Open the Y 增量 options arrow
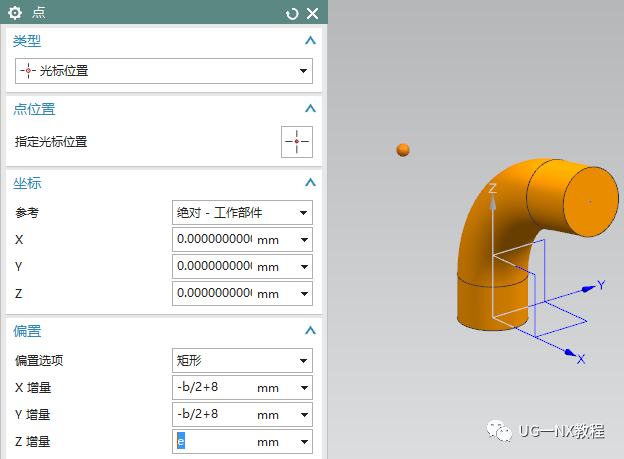The image size is (624, 459). [304, 415]
